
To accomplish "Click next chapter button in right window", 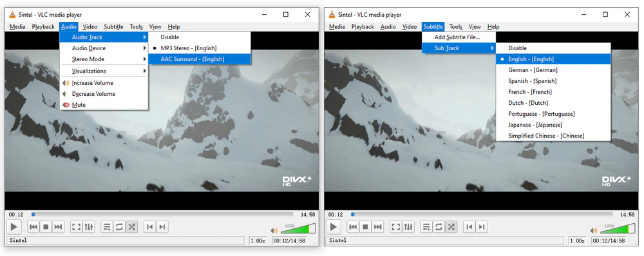I will [482, 226].
